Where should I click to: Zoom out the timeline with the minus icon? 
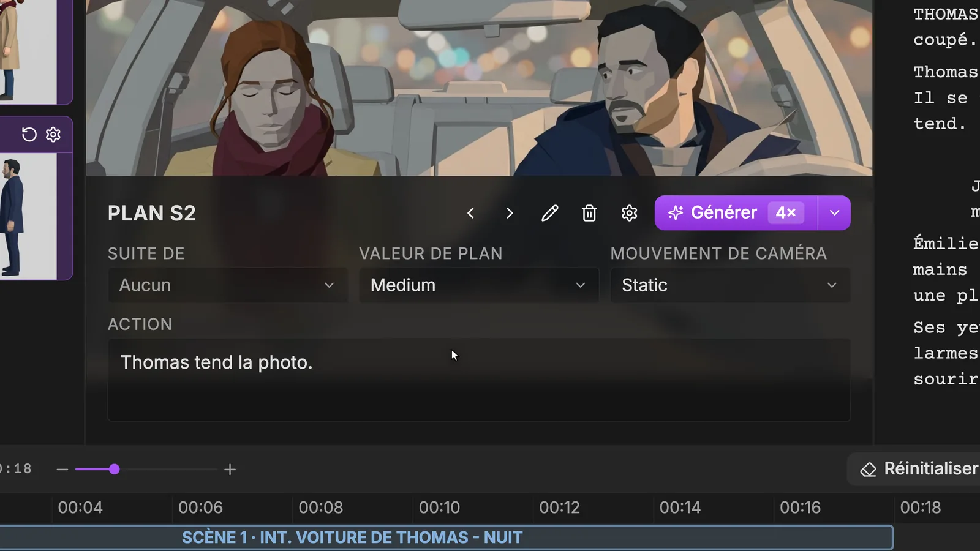[62, 470]
